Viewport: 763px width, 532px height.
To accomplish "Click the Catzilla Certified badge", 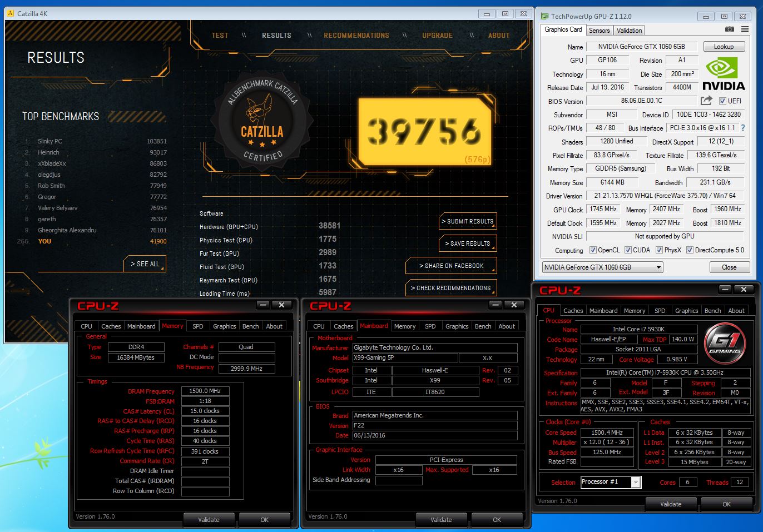I will (262, 121).
